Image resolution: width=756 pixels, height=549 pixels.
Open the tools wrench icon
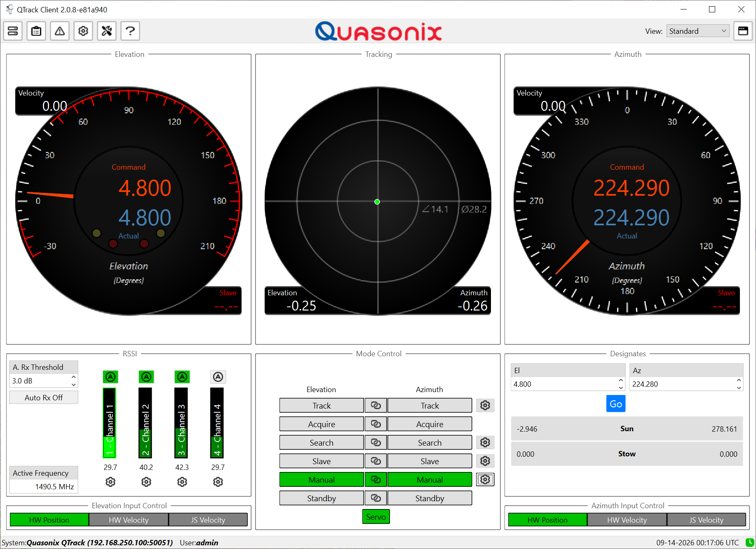[x=107, y=31]
